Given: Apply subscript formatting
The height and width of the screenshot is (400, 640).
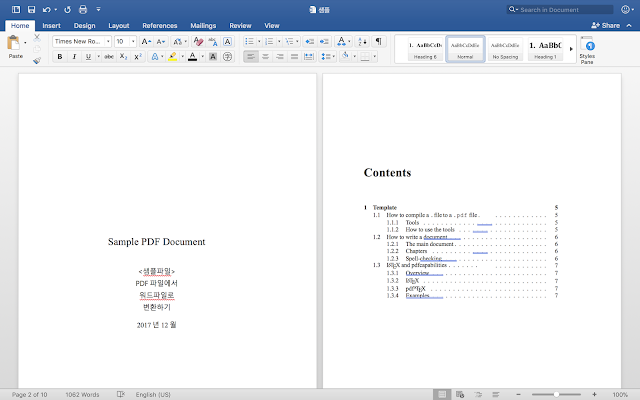Looking at the screenshot, I should tap(123, 57).
